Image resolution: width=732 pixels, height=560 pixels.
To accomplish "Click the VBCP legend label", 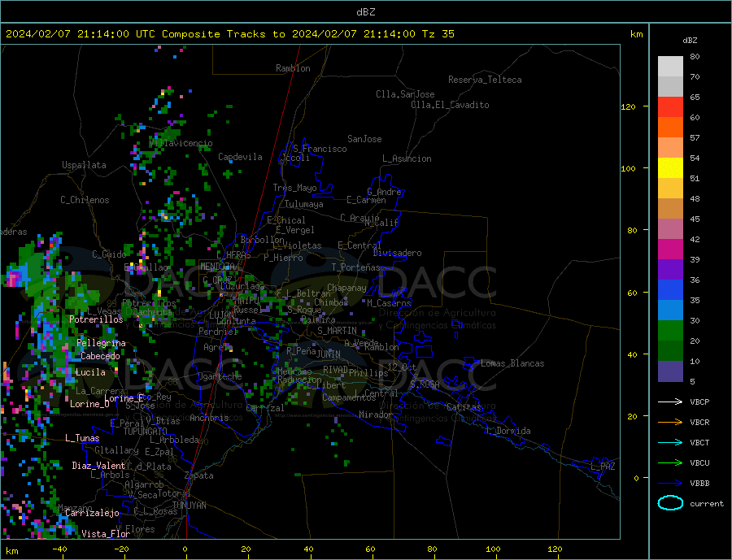I will click(x=699, y=402).
